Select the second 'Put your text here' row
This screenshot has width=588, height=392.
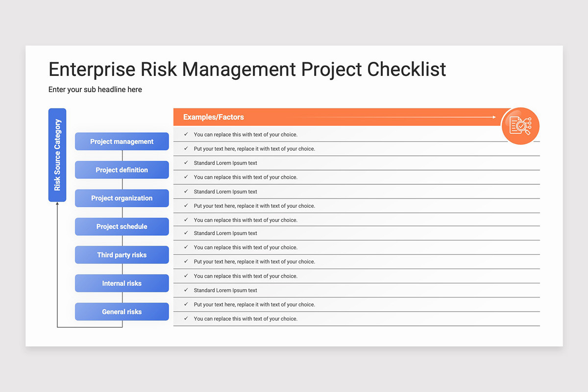pos(357,206)
